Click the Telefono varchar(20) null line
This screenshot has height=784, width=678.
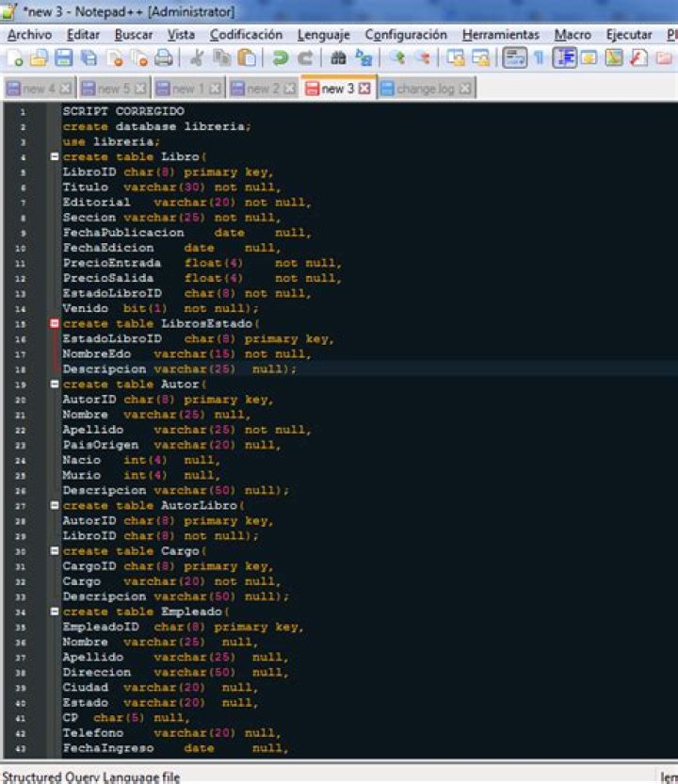coord(171,733)
